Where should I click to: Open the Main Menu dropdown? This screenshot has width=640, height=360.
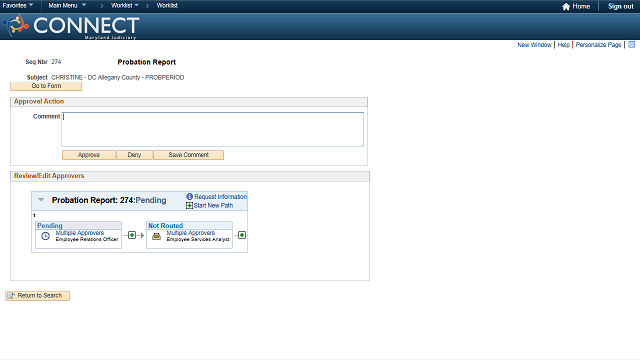coord(67,5)
